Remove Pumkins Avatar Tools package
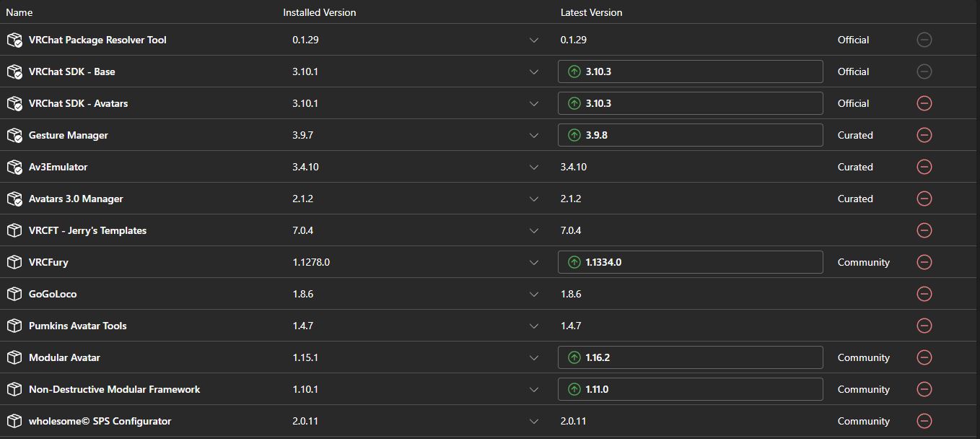Image resolution: width=980 pixels, height=439 pixels. [x=924, y=326]
